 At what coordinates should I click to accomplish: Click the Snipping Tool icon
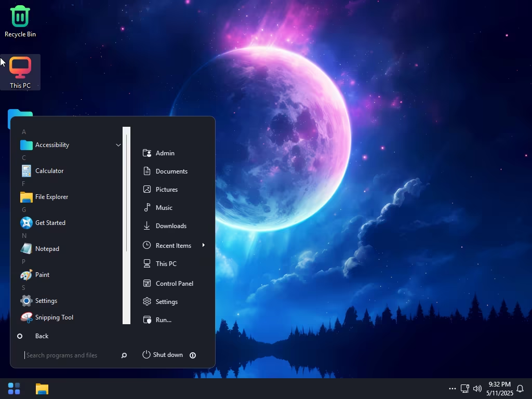coord(26,317)
